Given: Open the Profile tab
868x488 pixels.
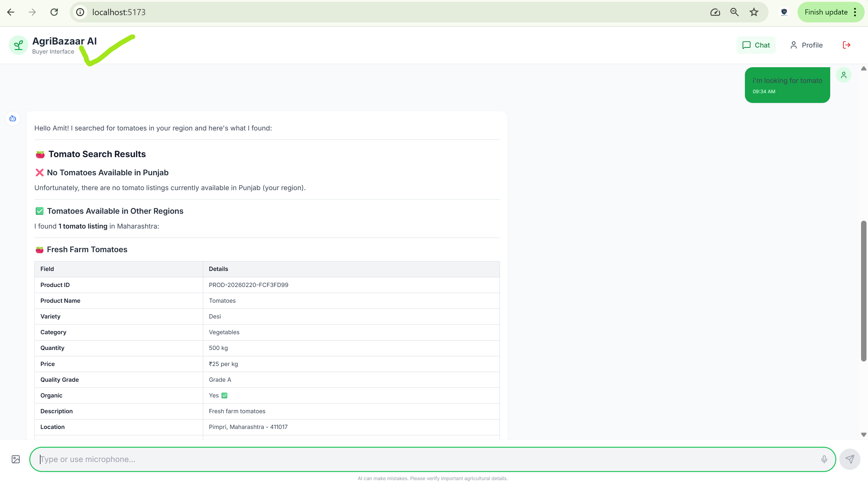Looking at the screenshot, I should coord(806,45).
